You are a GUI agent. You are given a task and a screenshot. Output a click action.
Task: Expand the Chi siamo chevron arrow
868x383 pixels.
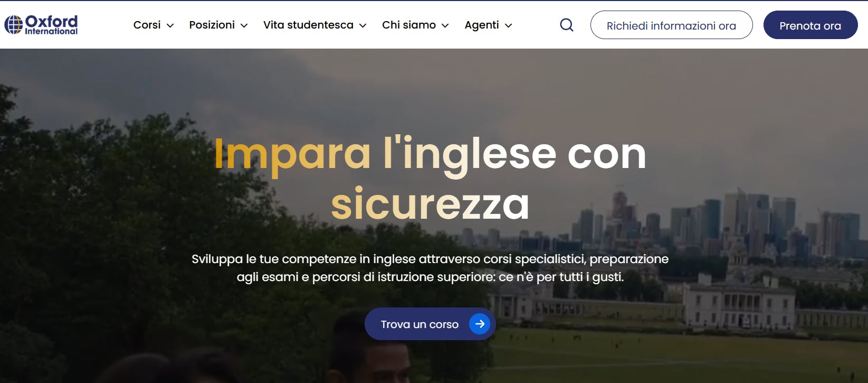tap(445, 25)
